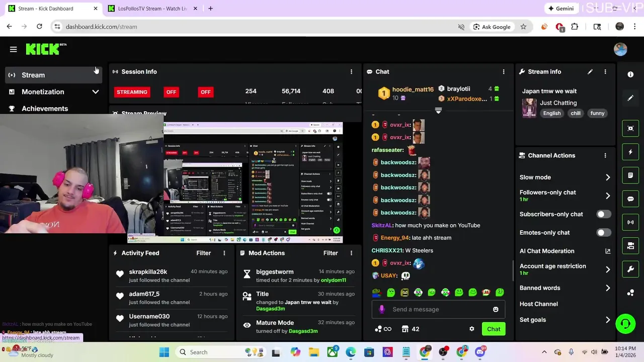Open a new browser tab

pyautogui.click(x=210, y=9)
